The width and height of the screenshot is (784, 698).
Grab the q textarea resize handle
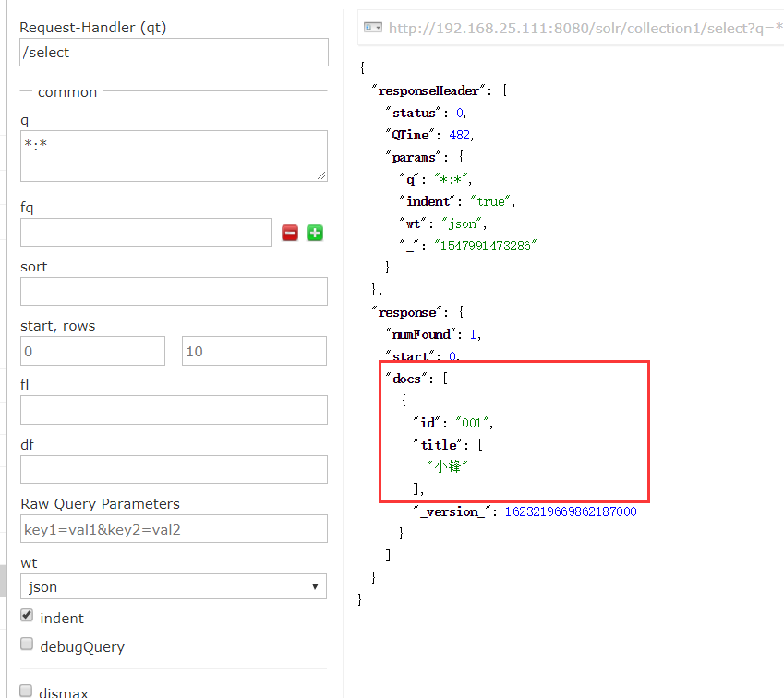pos(321,175)
